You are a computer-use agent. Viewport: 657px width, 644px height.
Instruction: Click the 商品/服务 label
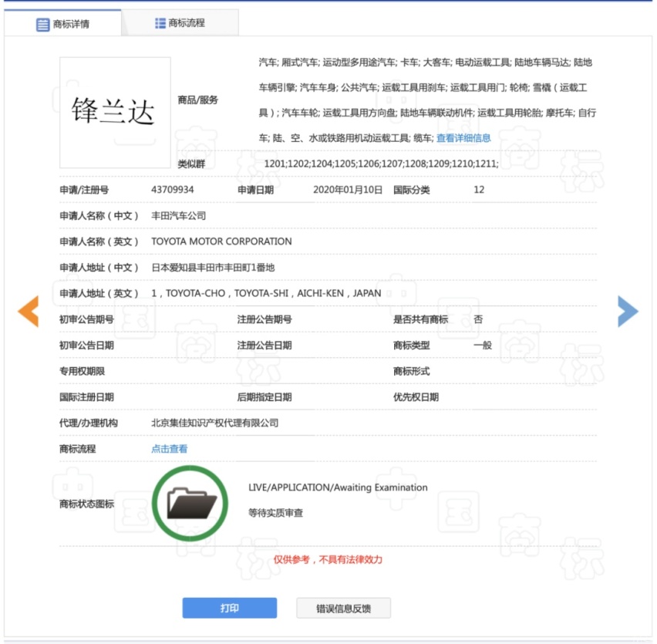pos(197,100)
